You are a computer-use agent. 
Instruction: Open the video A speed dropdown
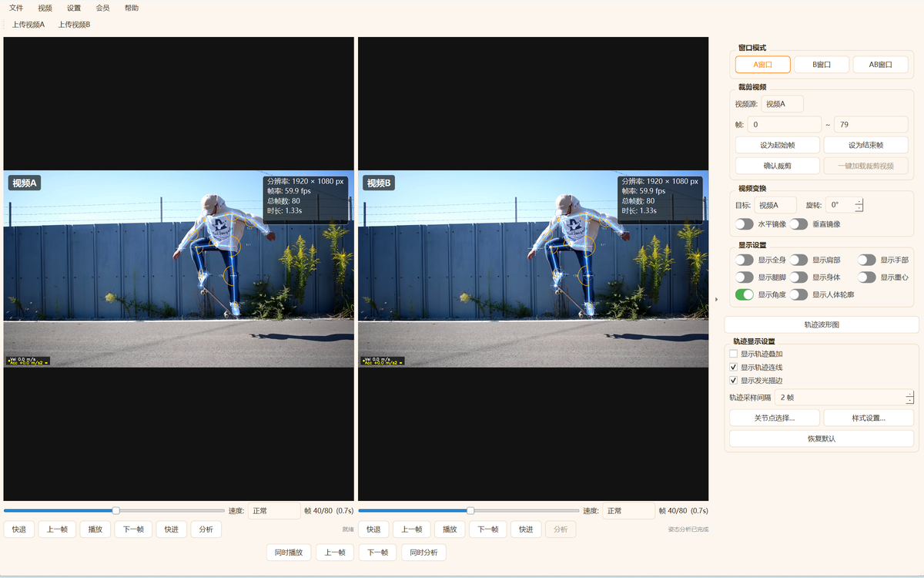[x=274, y=511]
